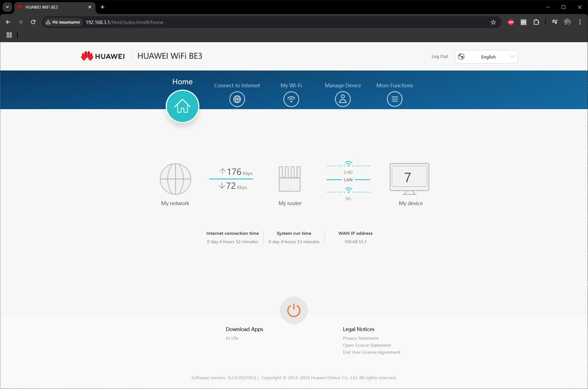Click the My network globe icon
The image size is (588, 389).
[x=175, y=179]
